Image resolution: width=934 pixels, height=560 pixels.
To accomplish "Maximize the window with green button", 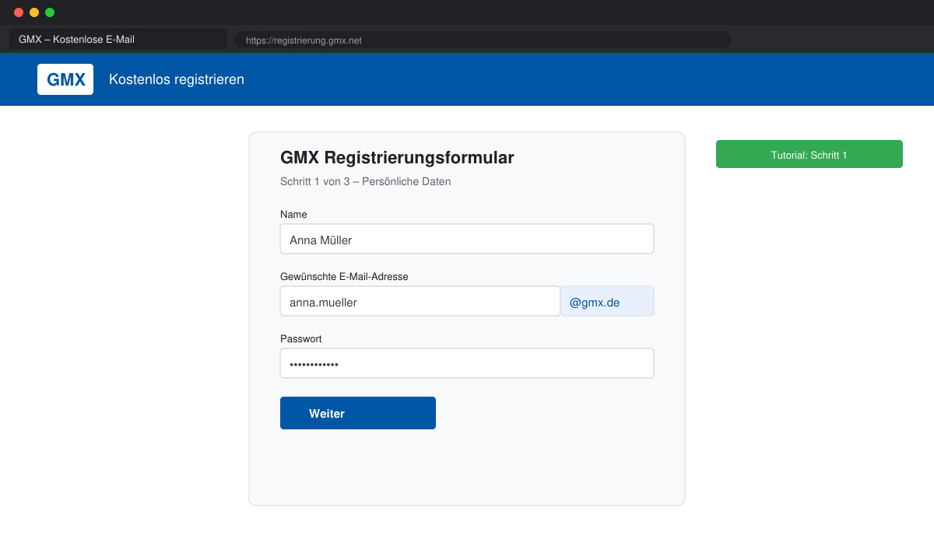I will (x=50, y=12).
